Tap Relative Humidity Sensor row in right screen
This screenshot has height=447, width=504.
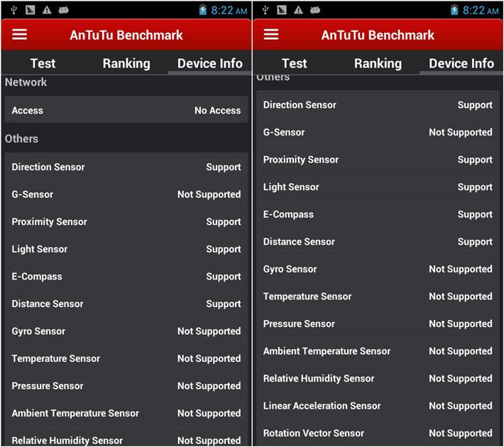(378, 377)
